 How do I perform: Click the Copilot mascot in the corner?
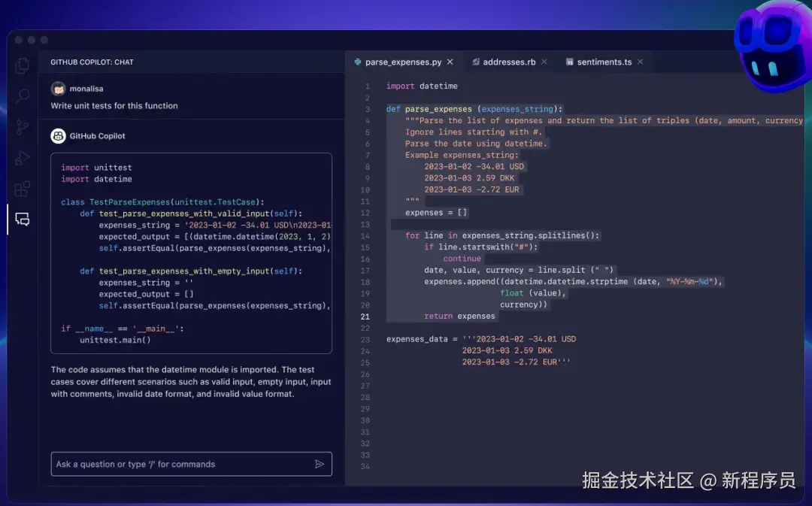[773, 47]
